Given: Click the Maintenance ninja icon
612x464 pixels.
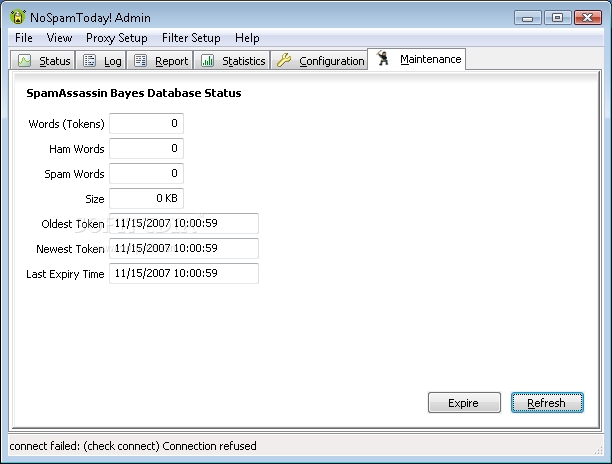Looking at the screenshot, I should pyautogui.click(x=383, y=58).
